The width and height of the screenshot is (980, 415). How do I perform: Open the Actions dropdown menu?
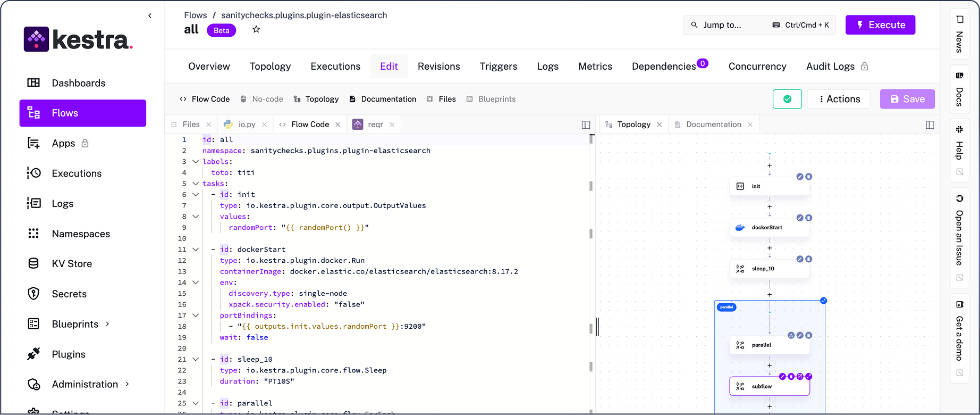[838, 99]
